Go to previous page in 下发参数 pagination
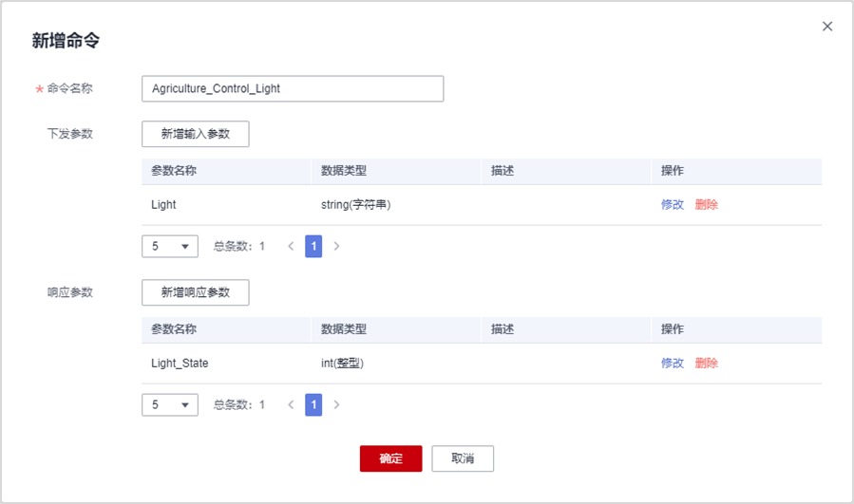The image size is (854, 504). (x=291, y=247)
